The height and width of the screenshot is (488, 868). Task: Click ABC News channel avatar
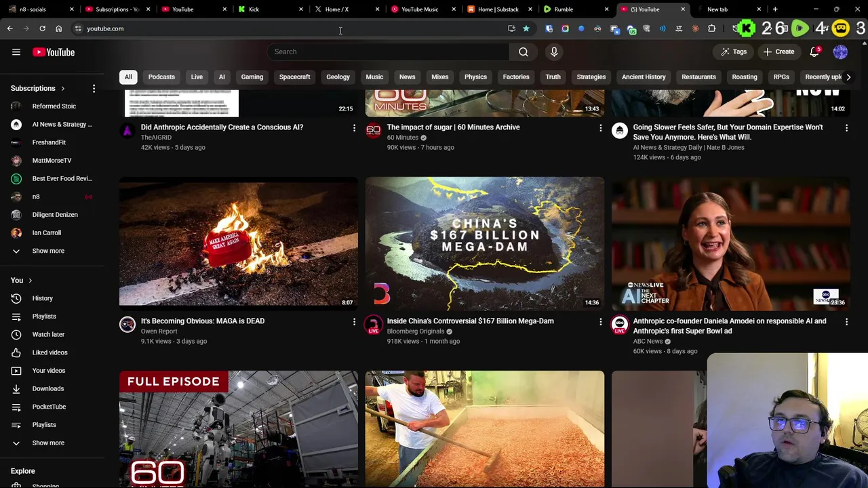(620, 325)
